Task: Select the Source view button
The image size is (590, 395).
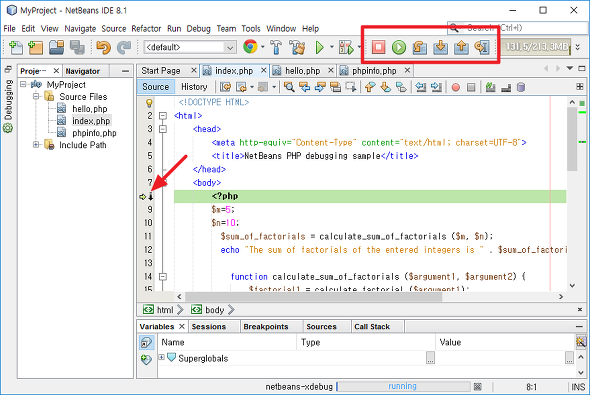Action: tap(155, 87)
